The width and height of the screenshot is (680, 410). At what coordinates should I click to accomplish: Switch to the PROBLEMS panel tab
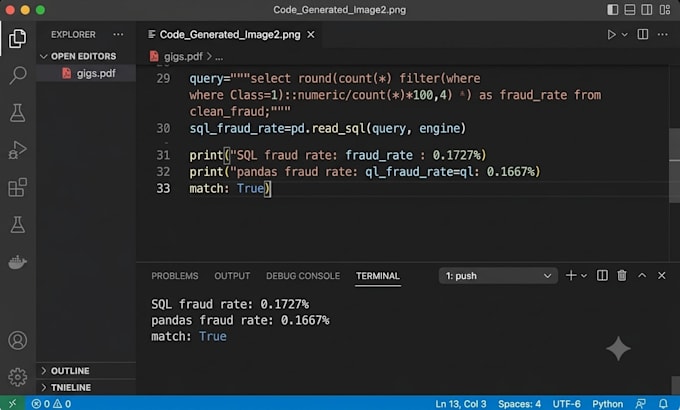(175, 276)
